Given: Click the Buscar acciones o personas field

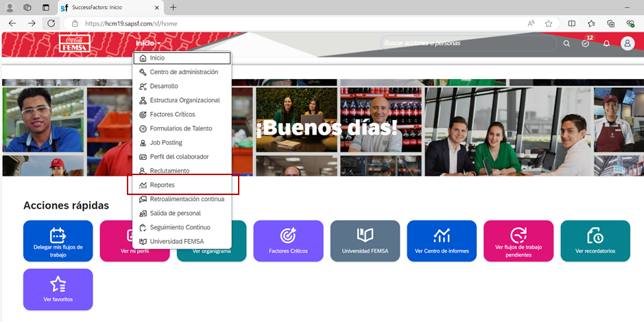Looking at the screenshot, I should (466, 43).
